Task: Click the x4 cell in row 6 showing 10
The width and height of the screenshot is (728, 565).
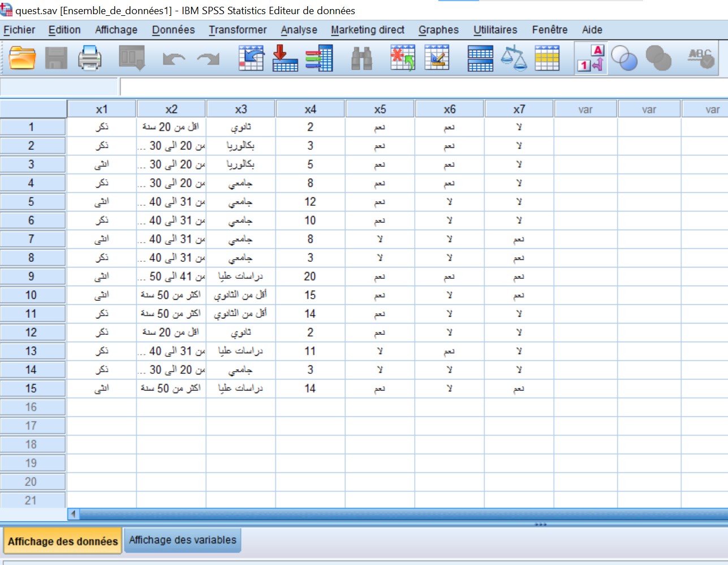Action: click(x=311, y=221)
